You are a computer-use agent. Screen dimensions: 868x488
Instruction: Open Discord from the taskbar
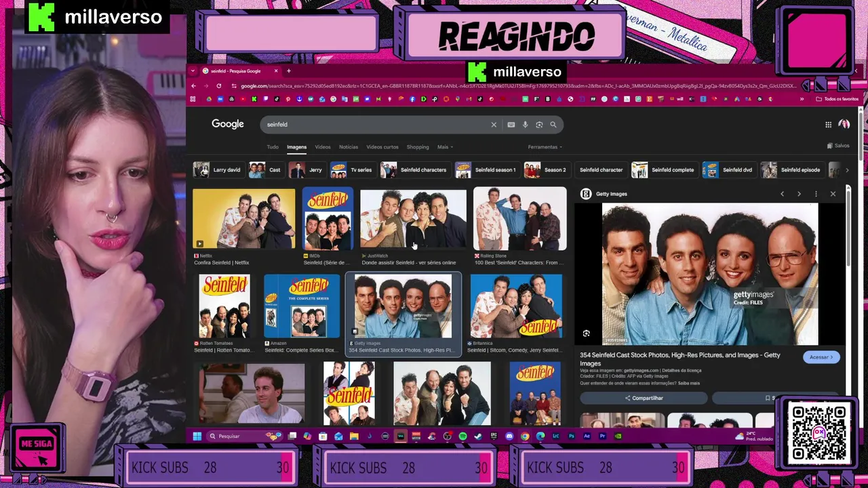point(509,436)
